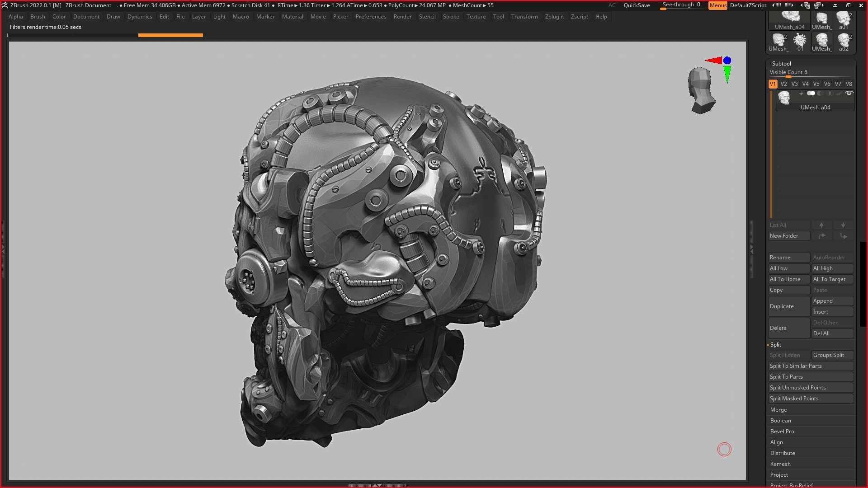Image resolution: width=868 pixels, height=488 pixels.
Task: Click UMesh_a04 subtool skull thumbnail
Action: coord(784,98)
